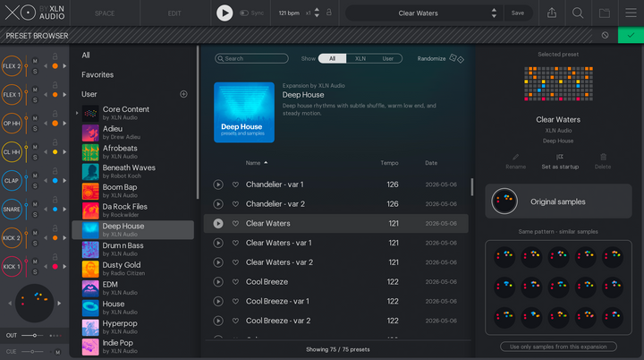Solo the FLEX 1 channel
Screen dimensions: 644x360
(x=35, y=100)
